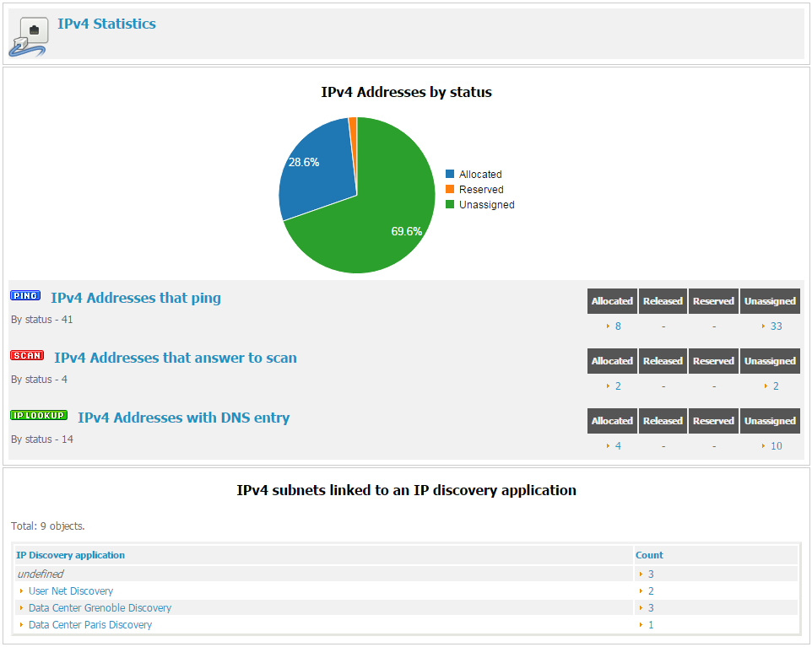Sort by IP Discovery application column
This screenshot has width=812, height=647.
[71, 555]
